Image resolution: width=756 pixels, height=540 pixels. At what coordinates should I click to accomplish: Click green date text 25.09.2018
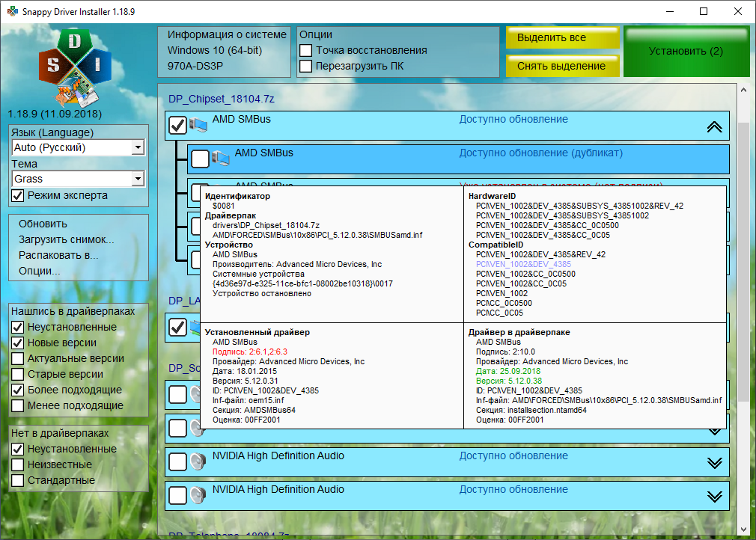[x=508, y=372]
